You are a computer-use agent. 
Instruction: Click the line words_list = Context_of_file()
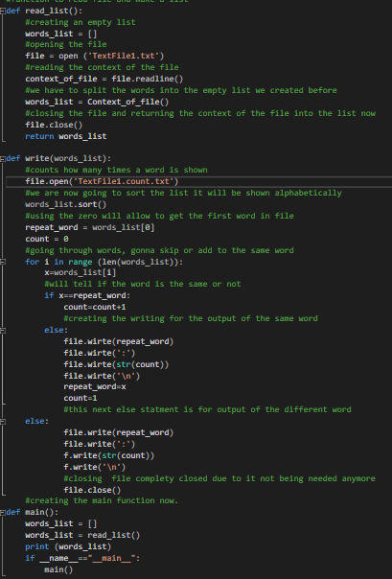(97, 102)
